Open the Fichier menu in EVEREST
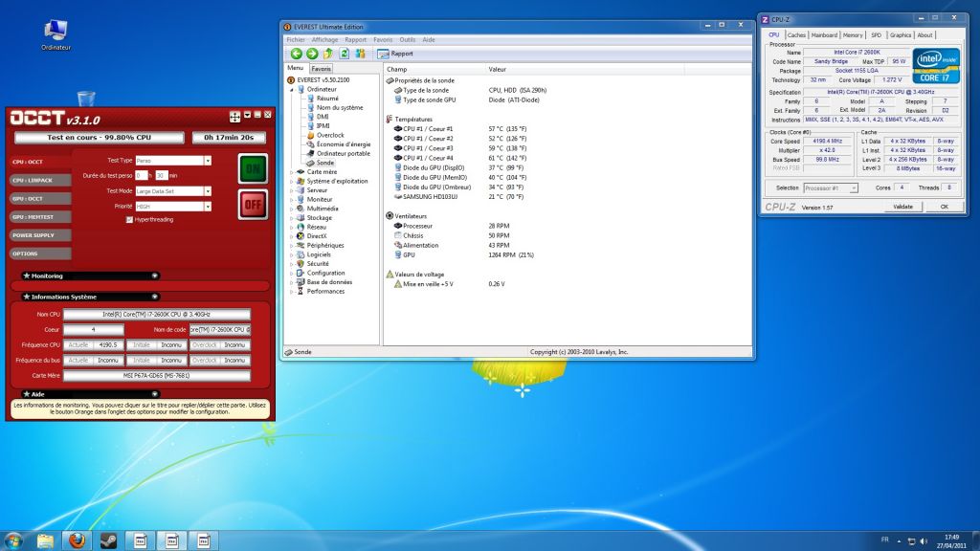Image resolution: width=980 pixels, height=551 pixels. click(x=296, y=39)
